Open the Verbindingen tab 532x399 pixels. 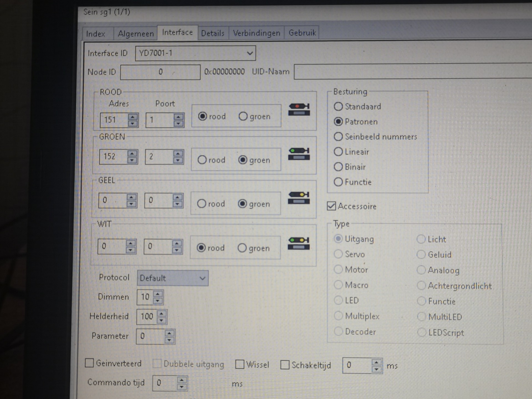tap(256, 33)
